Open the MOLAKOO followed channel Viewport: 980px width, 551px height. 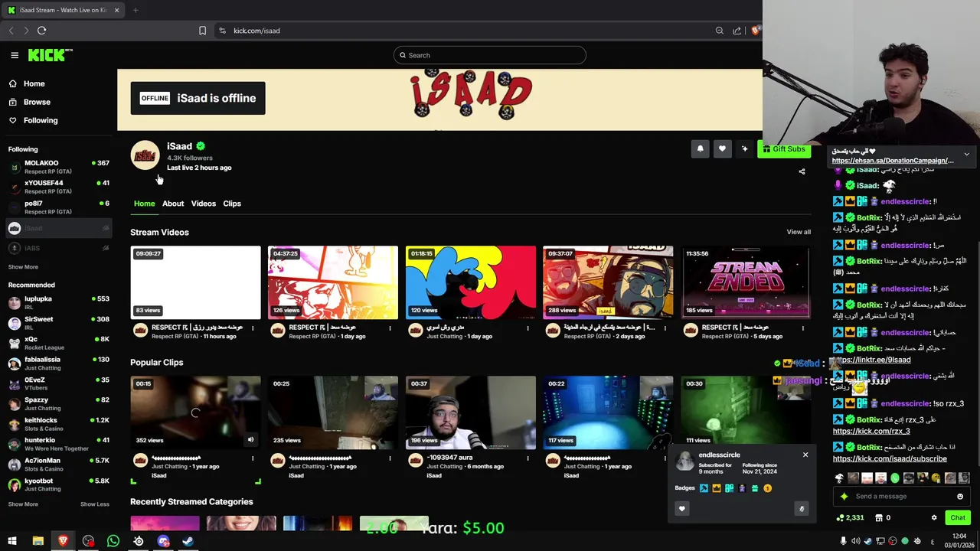59,167
